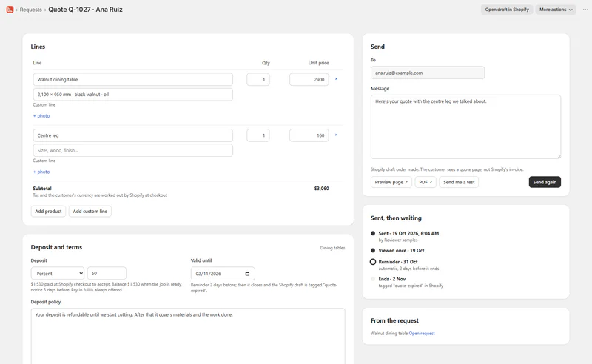Follow the Open request link
The width and height of the screenshot is (592, 364).
pos(422,334)
